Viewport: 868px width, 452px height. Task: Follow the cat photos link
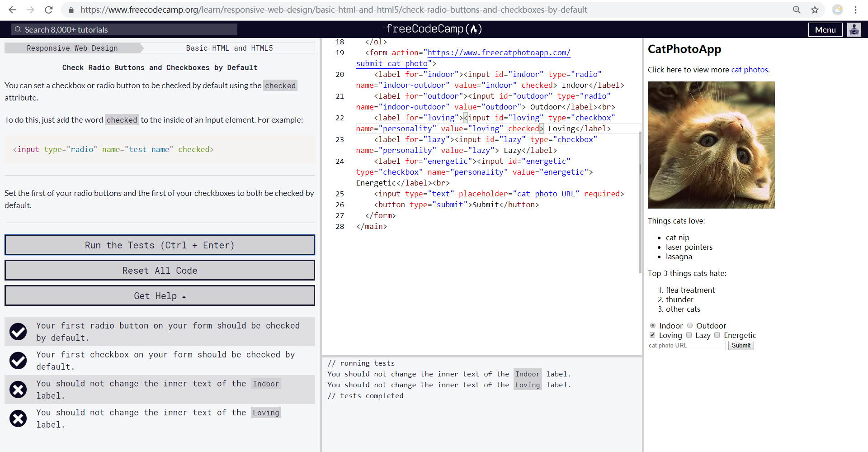(750, 70)
